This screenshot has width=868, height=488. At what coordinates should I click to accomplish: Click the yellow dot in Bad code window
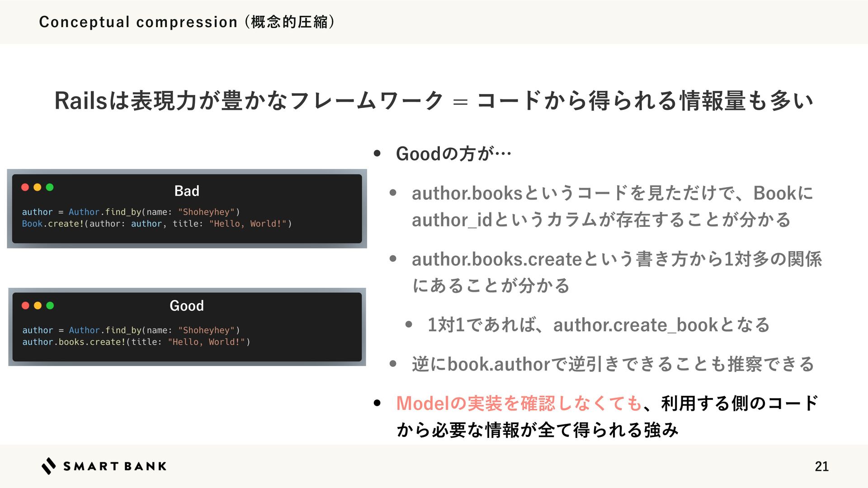click(38, 187)
